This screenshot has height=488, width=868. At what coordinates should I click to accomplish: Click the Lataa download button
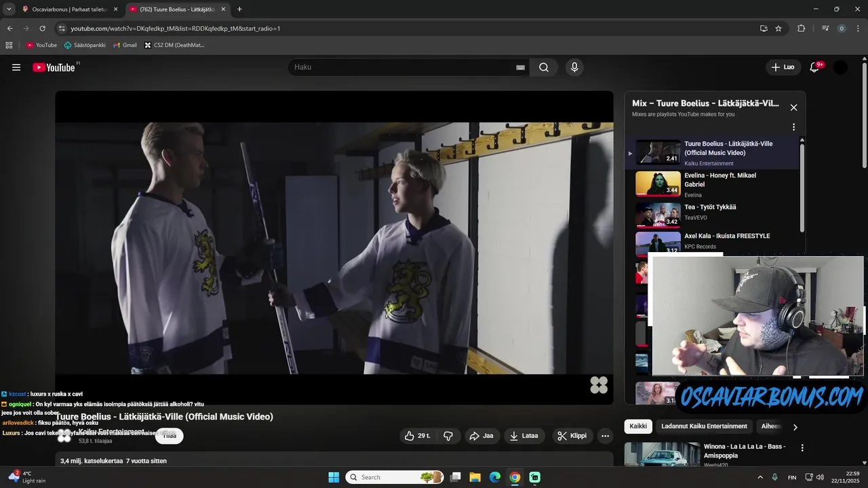tap(524, 436)
